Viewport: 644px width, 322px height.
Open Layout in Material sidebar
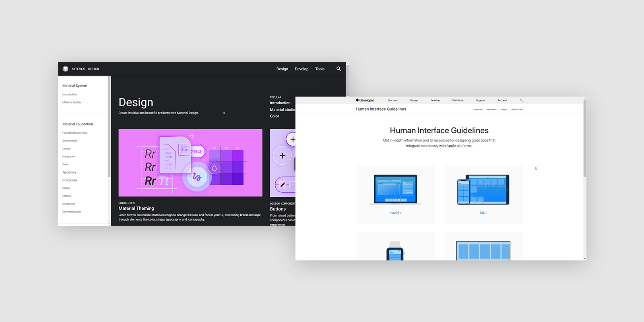click(66, 149)
